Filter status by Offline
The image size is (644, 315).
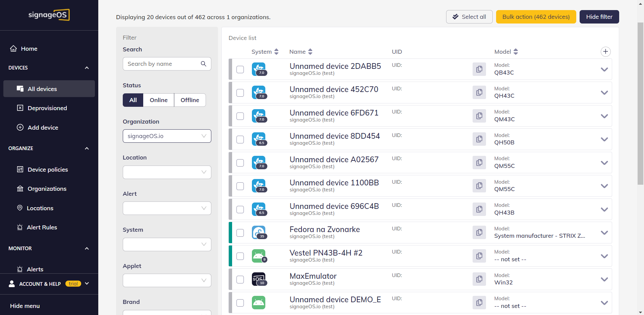pos(190,100)
